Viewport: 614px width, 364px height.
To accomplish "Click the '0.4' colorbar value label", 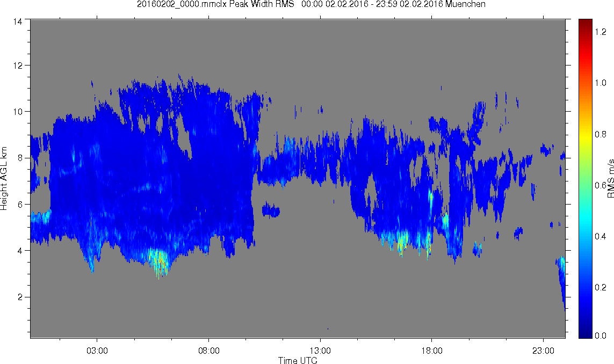I will (x=600, y=236).
